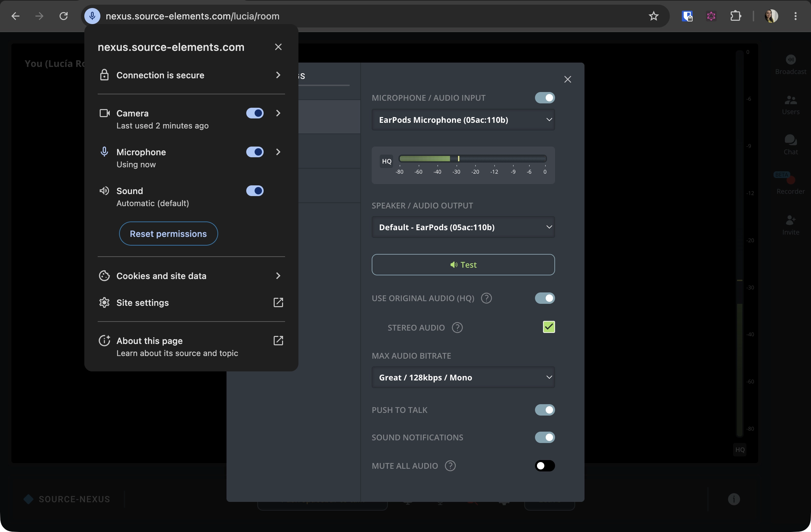811x532 pixels.
Task: Click the info icon at bottom right
Action: pyautogui.click(x=734, y=499)
